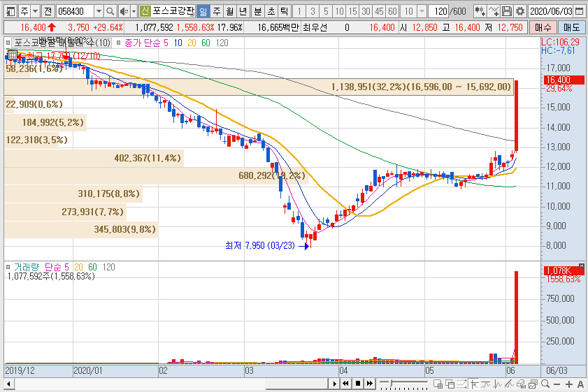
Task: Open the calendar date picker icon
Action: 579,11
